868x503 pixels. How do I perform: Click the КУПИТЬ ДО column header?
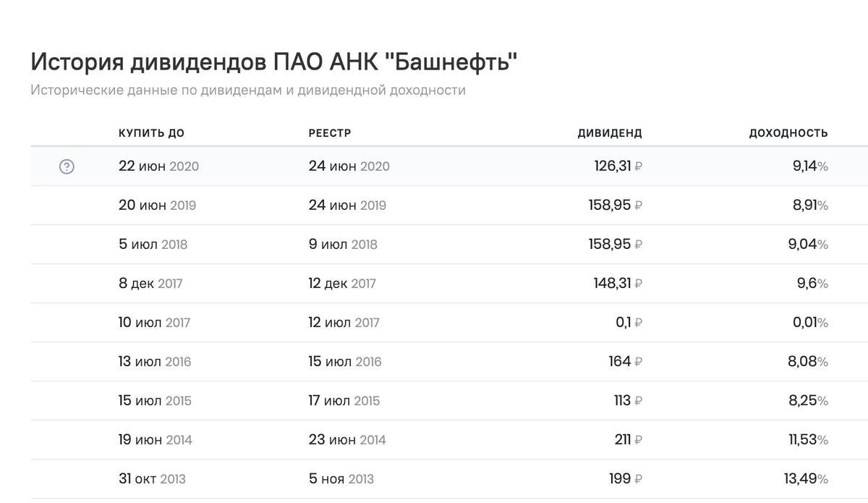(x=152, y=132)
